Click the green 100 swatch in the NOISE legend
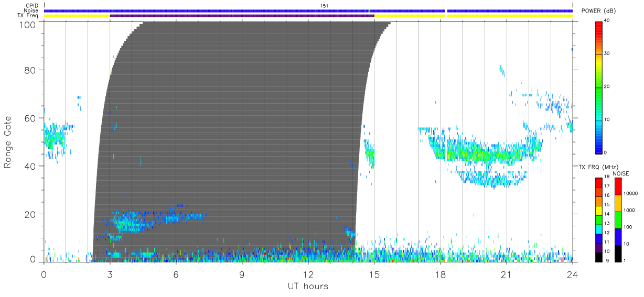 618,220
